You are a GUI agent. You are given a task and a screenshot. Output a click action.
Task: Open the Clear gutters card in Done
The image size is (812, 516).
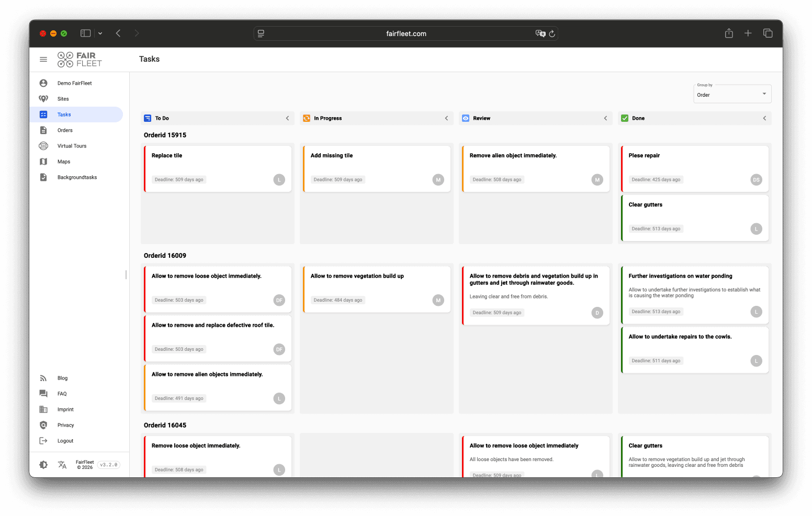pyautogui.click(x=694, y=218)
